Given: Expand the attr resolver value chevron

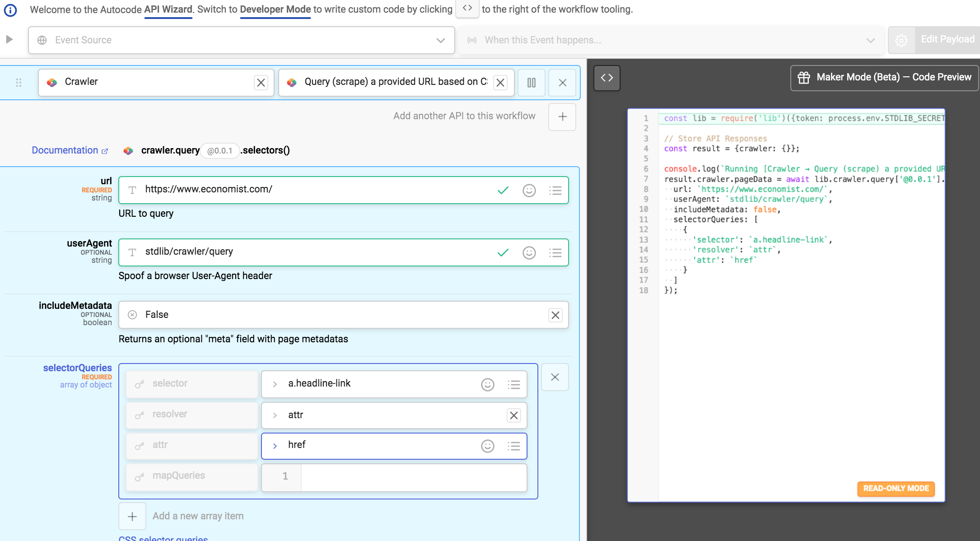Looking at the screenshot, I should click(x=275, y=415).
